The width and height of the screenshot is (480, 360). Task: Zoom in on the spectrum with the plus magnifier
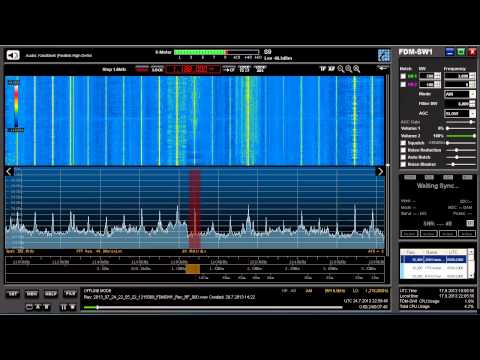pyautogui.click(x=357, y=69)
